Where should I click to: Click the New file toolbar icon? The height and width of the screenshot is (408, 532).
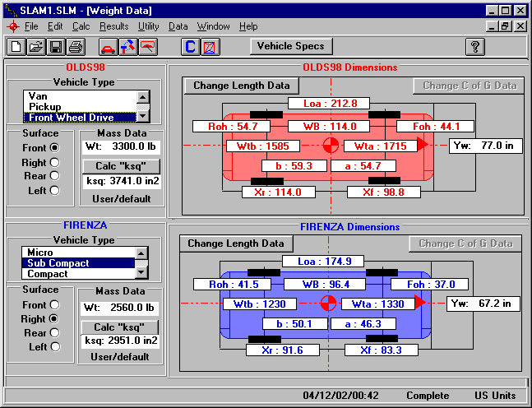point(16,47)
